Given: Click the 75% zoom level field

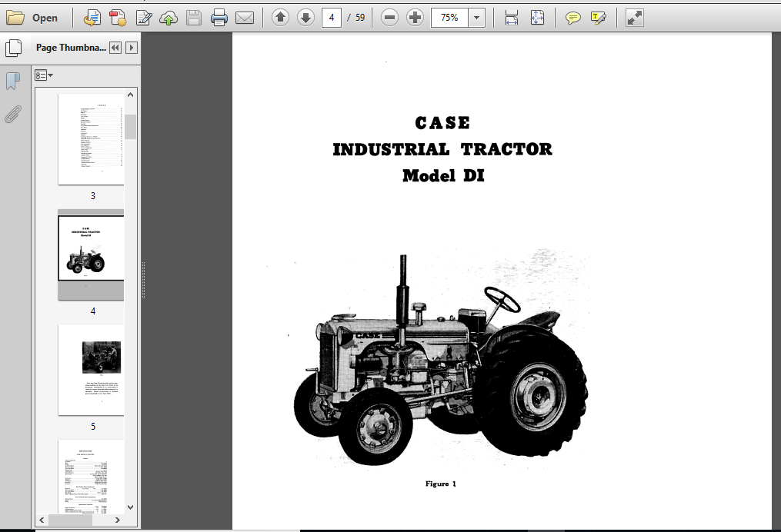Looking at the screenshot, I should [450, 18].
